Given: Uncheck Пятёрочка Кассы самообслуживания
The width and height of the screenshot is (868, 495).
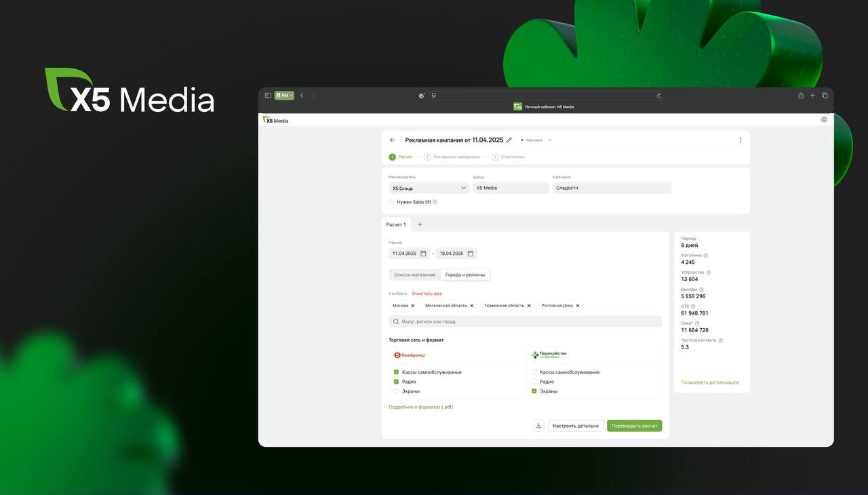Looking at the screenshot, I should coord(396,372).
